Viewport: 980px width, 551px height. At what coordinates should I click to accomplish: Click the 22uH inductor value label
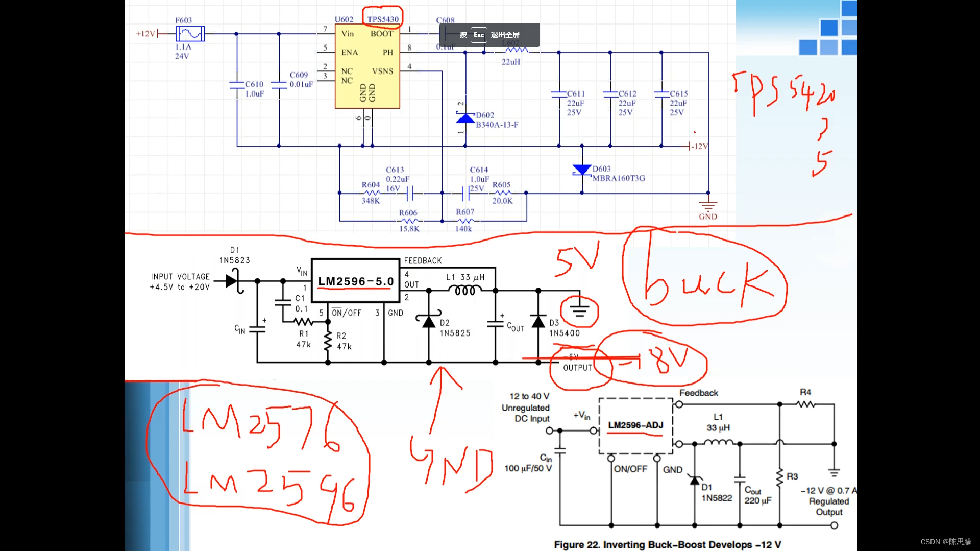511,62
